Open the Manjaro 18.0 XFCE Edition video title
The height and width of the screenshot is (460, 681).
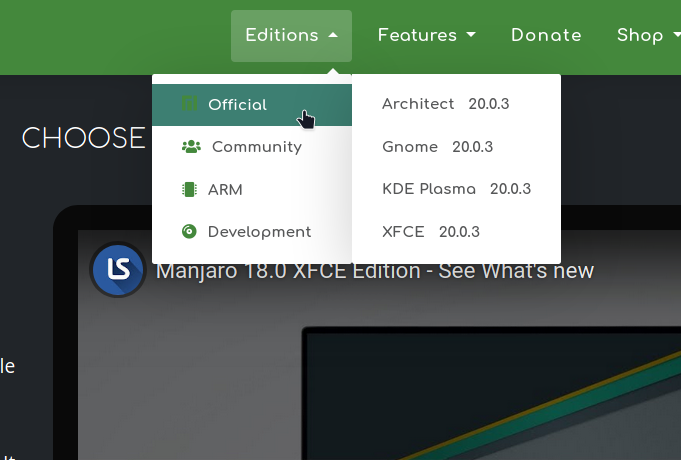pyautogui.click(x=375, y=271)
